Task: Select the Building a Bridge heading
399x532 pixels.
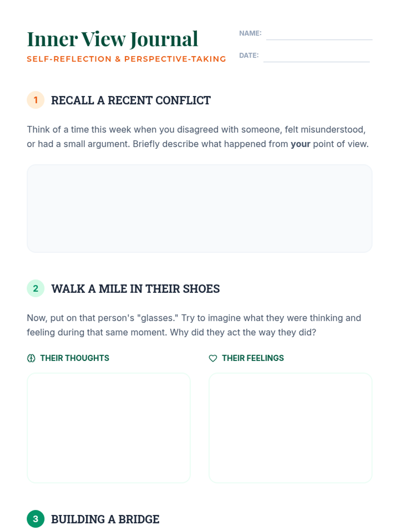Action: tap(105, 519)
